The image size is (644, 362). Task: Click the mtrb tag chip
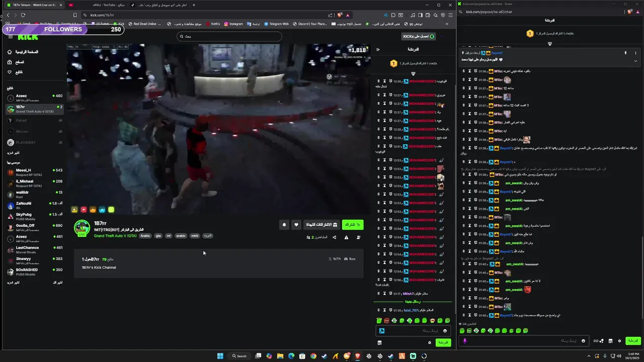195,236
